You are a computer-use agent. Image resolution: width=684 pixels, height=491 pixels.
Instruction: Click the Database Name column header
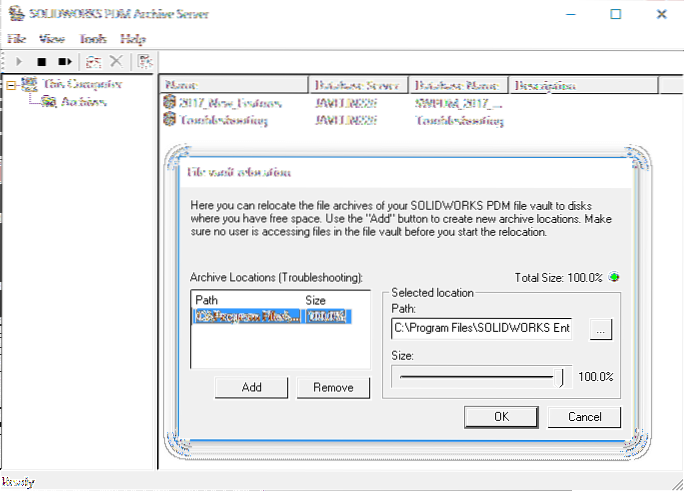pos(458,85)
